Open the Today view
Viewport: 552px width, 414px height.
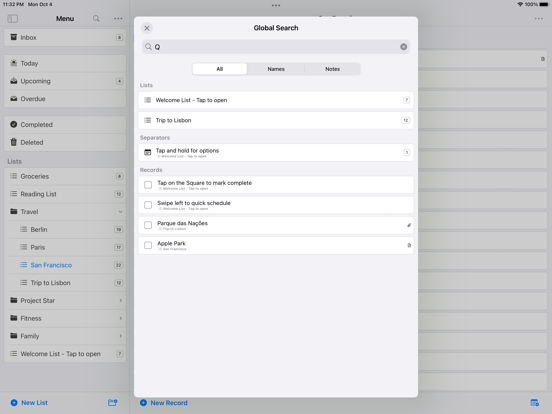(65, 63)
